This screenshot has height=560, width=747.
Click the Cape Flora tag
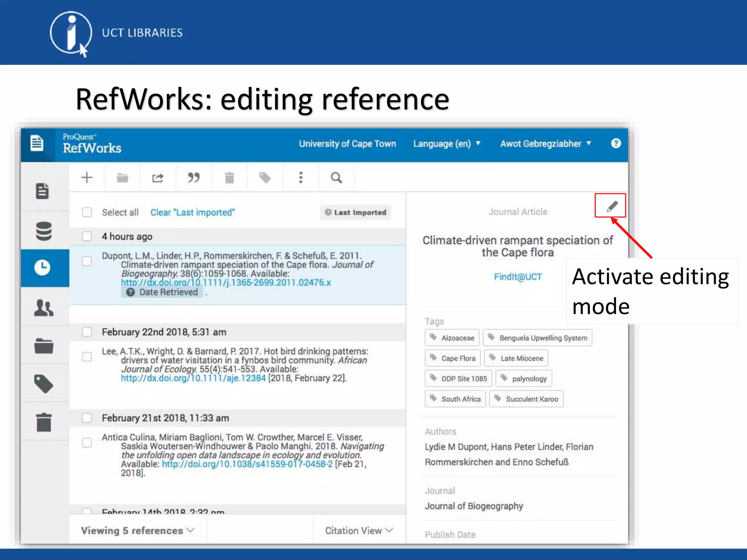click(x=453, y=358)
